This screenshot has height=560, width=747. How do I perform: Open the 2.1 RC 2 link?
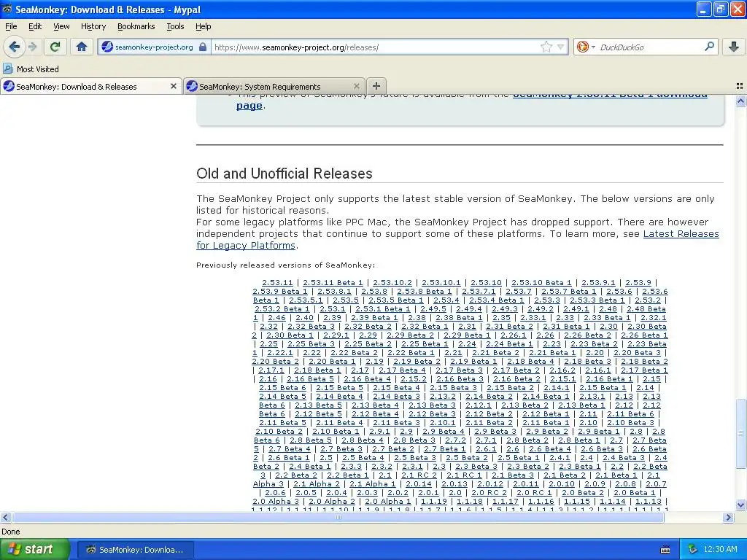(419, 475)
